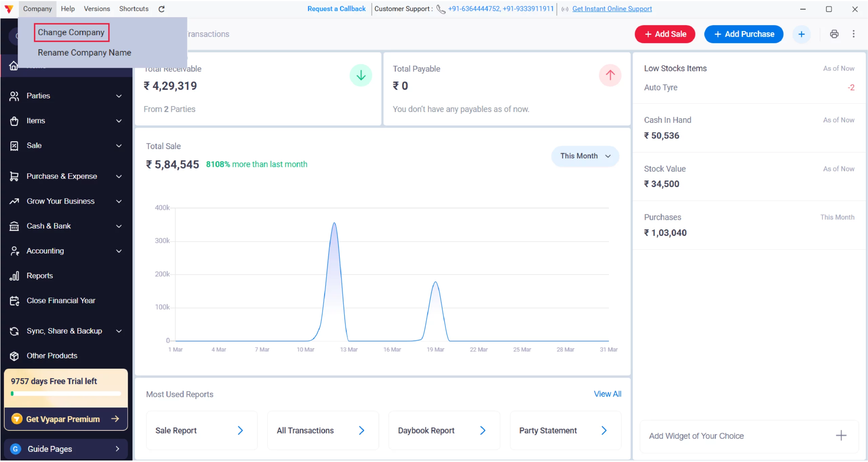Click the Accounting person icon
The width and height of the screenshot is (868, 462).
click(x=14, y=251)
